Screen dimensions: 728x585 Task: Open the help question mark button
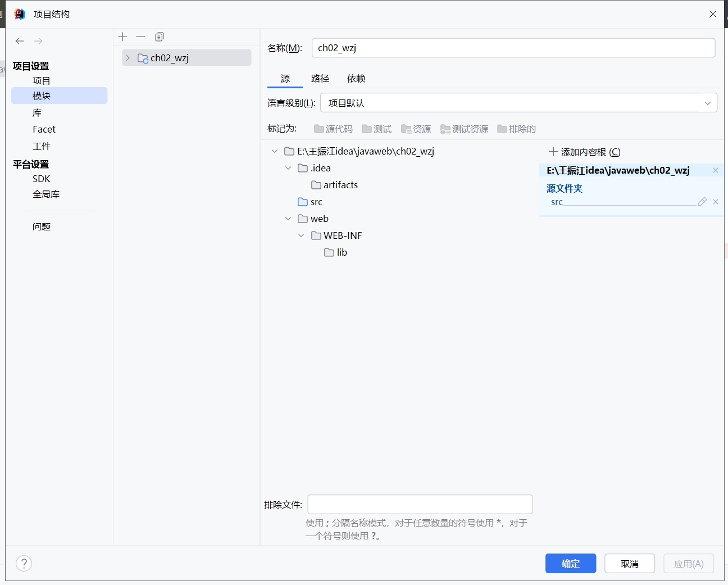click(24, 563)
